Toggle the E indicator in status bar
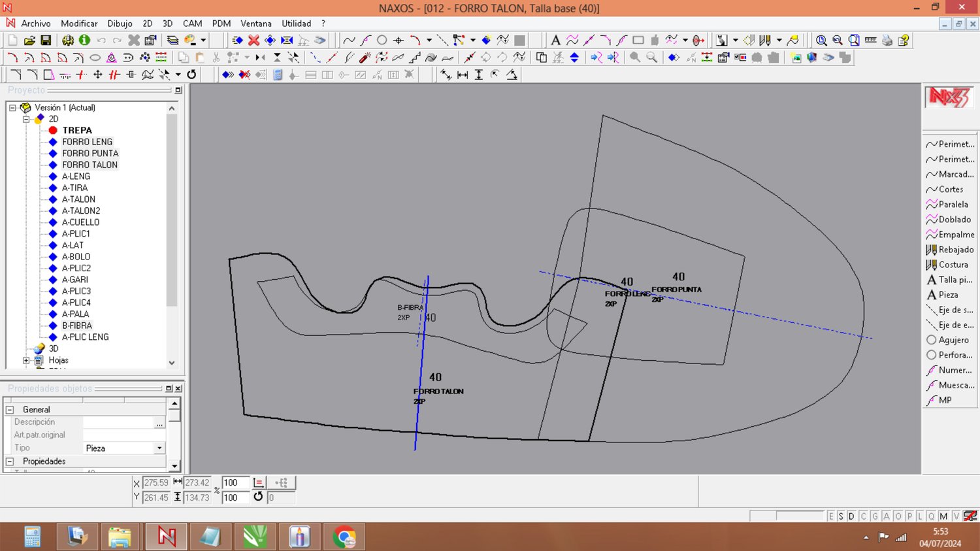 point(831,516)
